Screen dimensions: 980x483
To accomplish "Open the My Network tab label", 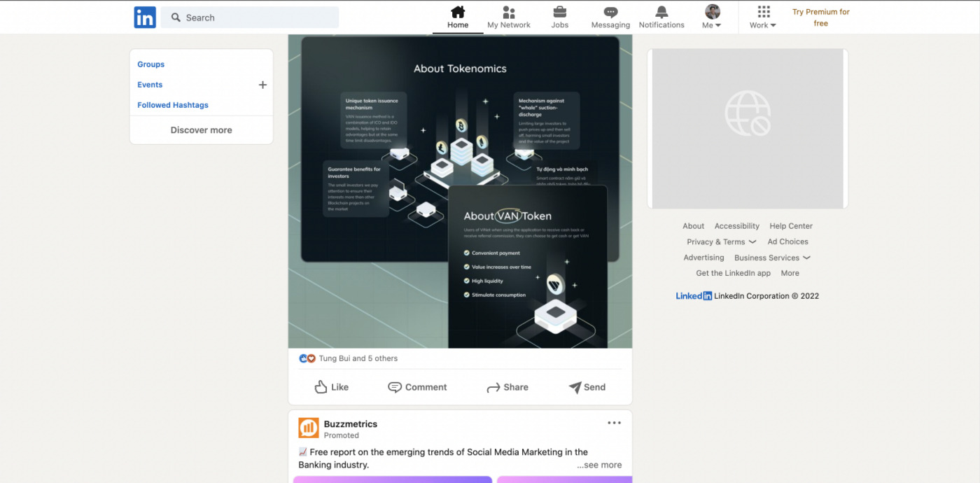I will pyautogui.click(x=509, y=25).
